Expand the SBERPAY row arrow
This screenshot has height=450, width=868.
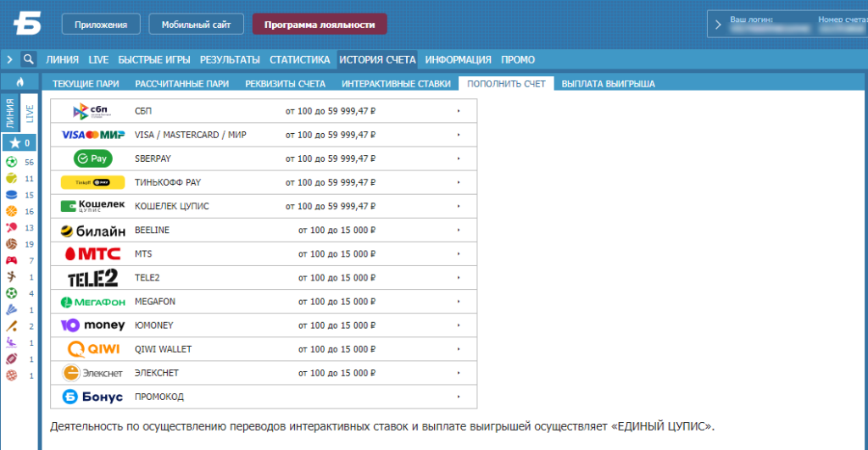459,158
